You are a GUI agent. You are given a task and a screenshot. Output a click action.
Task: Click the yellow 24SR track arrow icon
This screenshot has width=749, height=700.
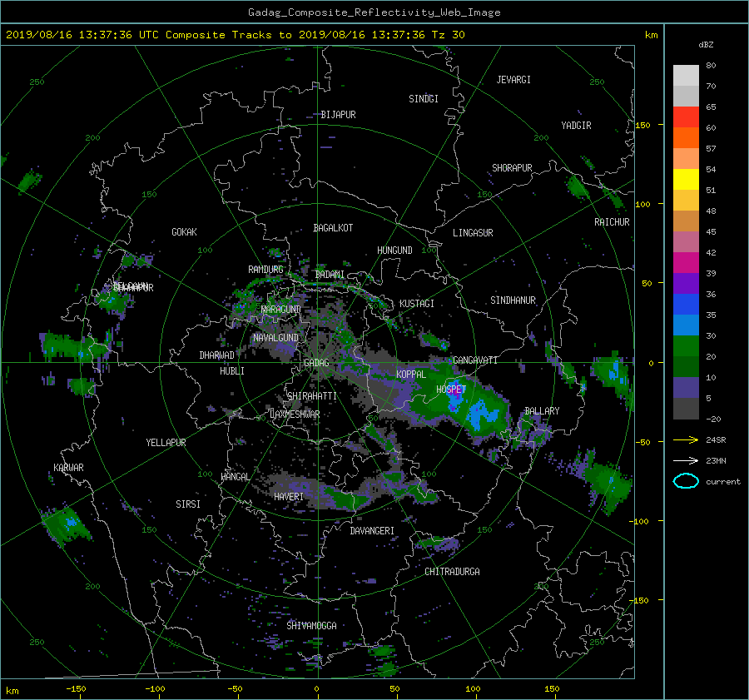coord(686,439)
